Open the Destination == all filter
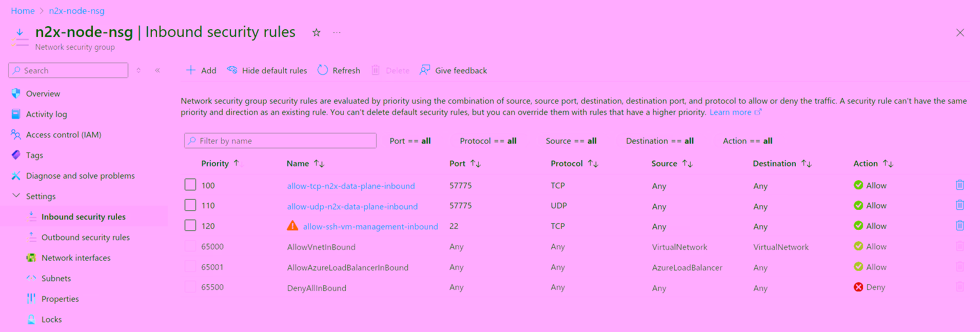This screenshot has height=332, width=980. point(660,141)
